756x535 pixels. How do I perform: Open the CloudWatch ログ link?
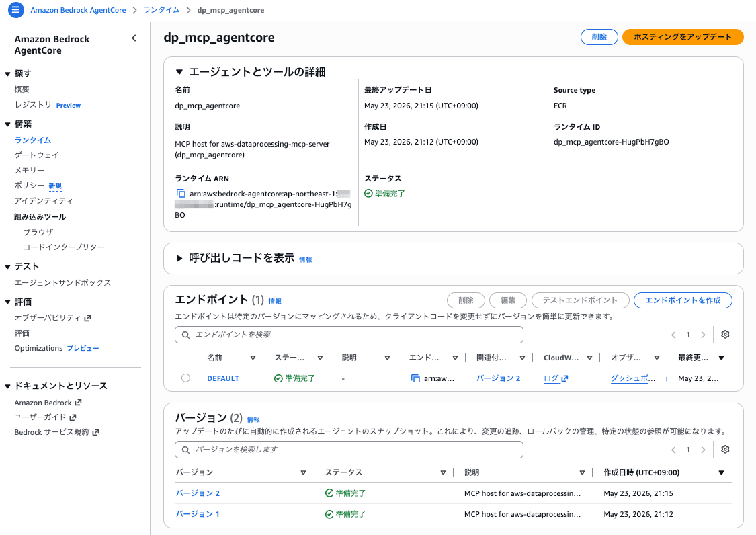tap(556, 378)
